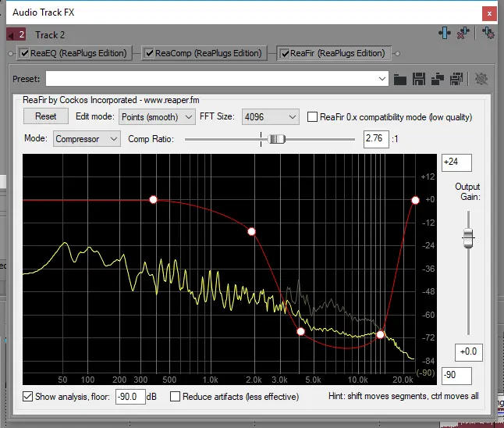Image resolution: width=504 pixels, height=428 pixels.
Task: Disable the ReaEQ plug-in checkbox
Action: [x=24, y=53]
